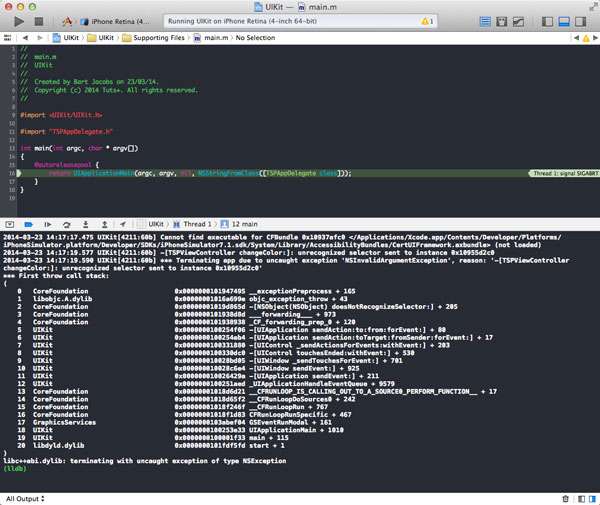Click Continue program execution

[47, 224]
